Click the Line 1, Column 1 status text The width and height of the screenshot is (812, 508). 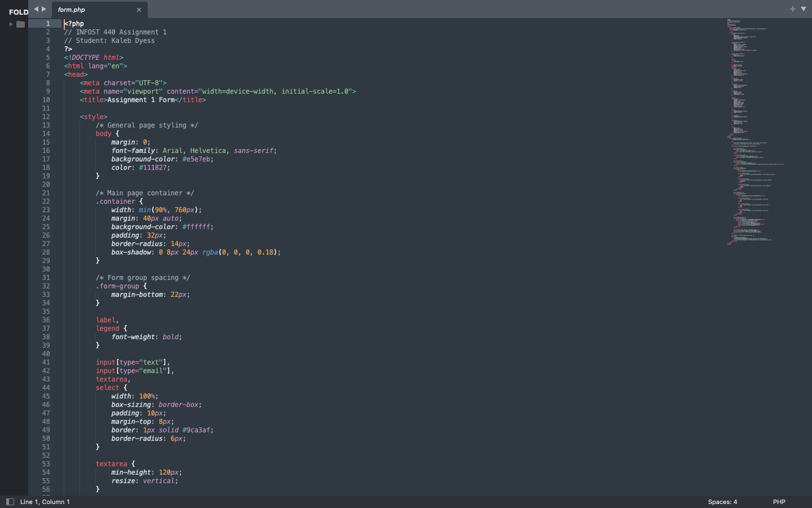pyautogui.click(x=45, y=502)
